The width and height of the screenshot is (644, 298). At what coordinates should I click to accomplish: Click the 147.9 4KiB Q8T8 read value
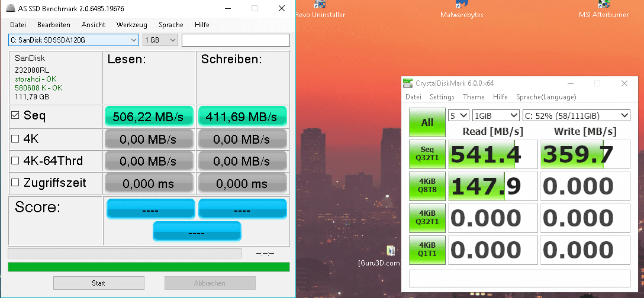[492, 186]
